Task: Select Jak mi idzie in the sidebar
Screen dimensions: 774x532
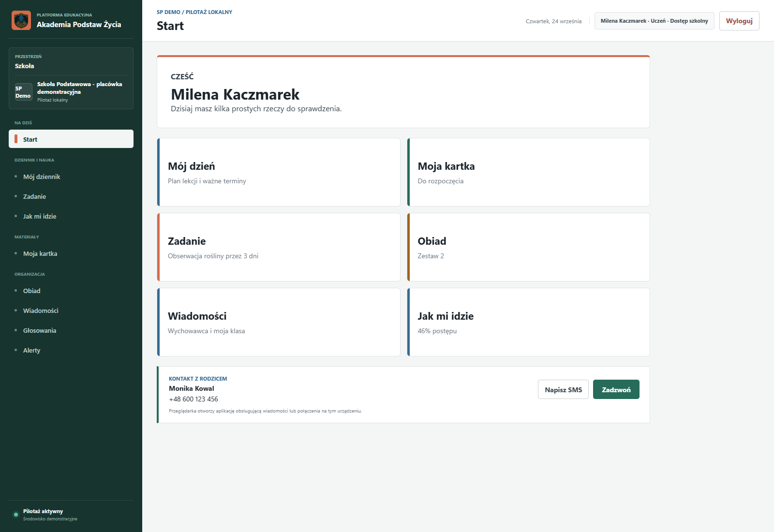Action: coord(71,216)
